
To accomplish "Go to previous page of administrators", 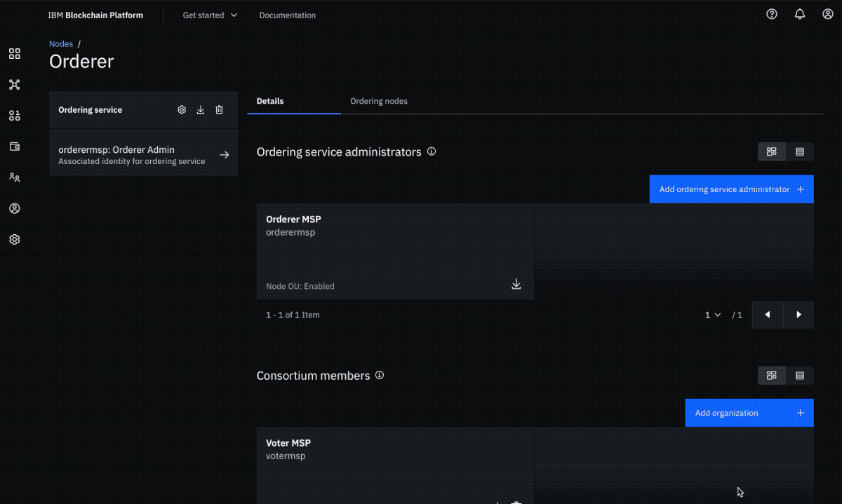I will (x=767, y=315).
